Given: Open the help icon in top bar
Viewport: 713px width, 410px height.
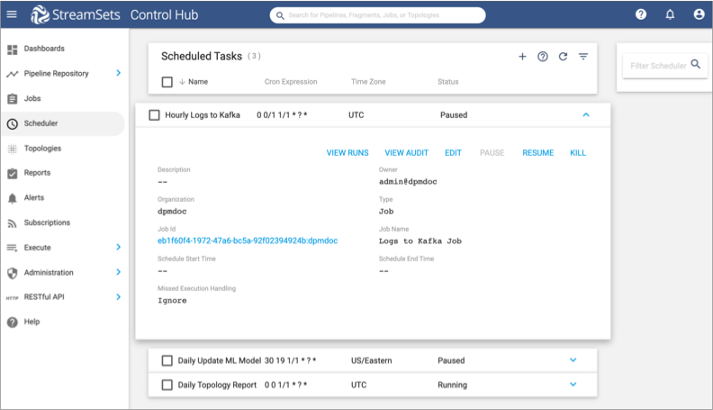Looking at the screenshot, I should click(x=641, y=15).
